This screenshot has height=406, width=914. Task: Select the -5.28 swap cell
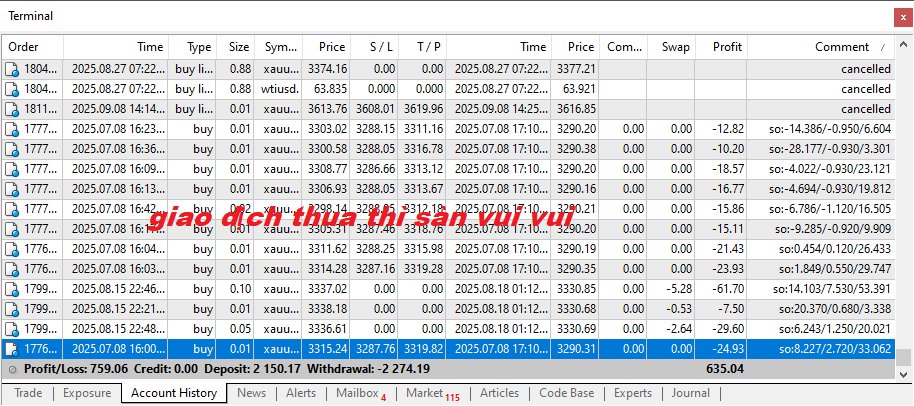(x=671, y=290)
